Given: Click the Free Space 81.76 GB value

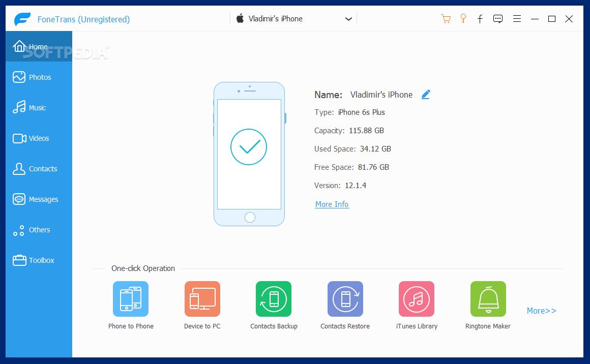Looking at the screenshot, I should point(373,167).
